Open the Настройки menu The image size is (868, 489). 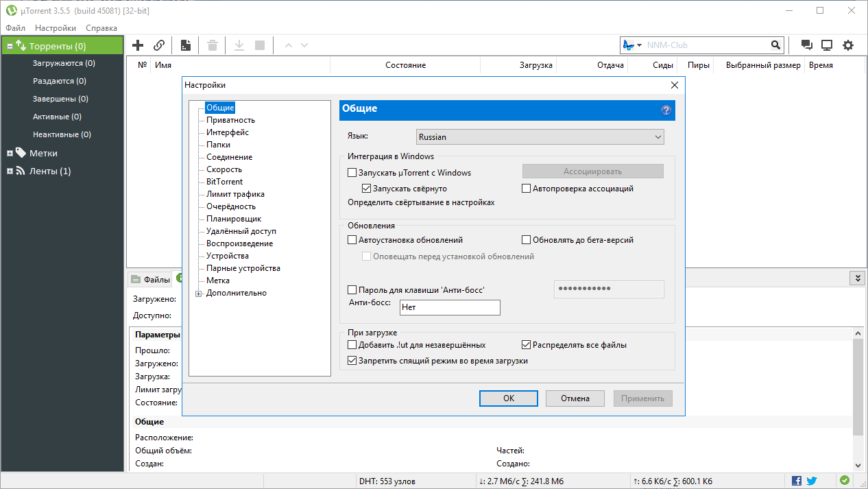coord(56,28)
